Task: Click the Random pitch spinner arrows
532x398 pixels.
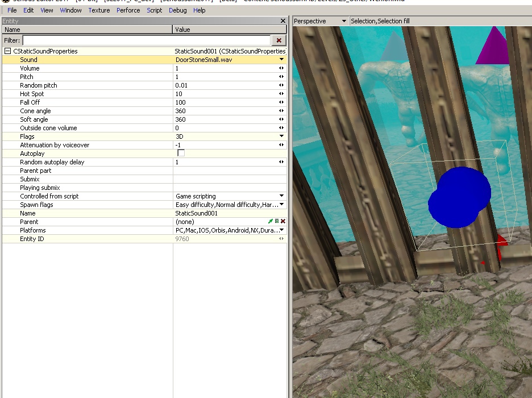Action: tap(281, 85)
